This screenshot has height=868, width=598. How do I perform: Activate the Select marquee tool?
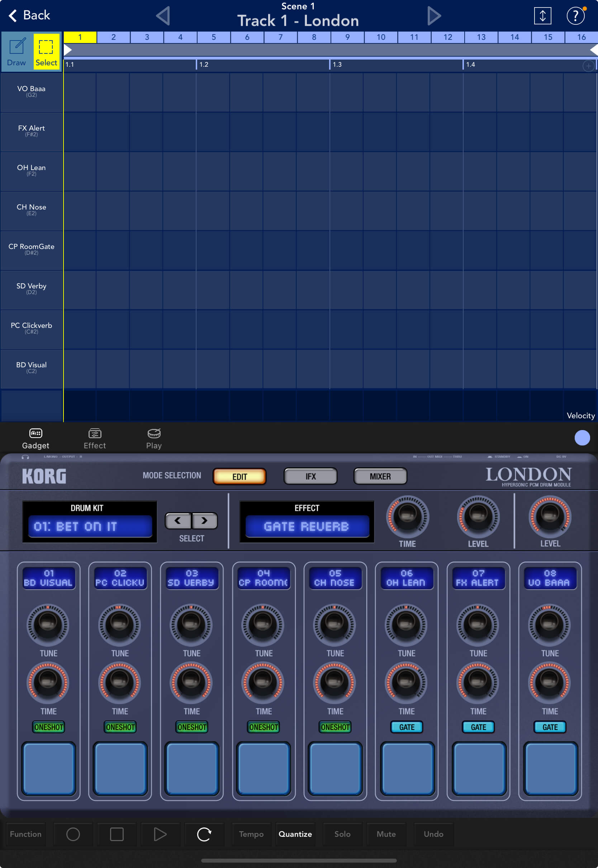coord(47,51)
